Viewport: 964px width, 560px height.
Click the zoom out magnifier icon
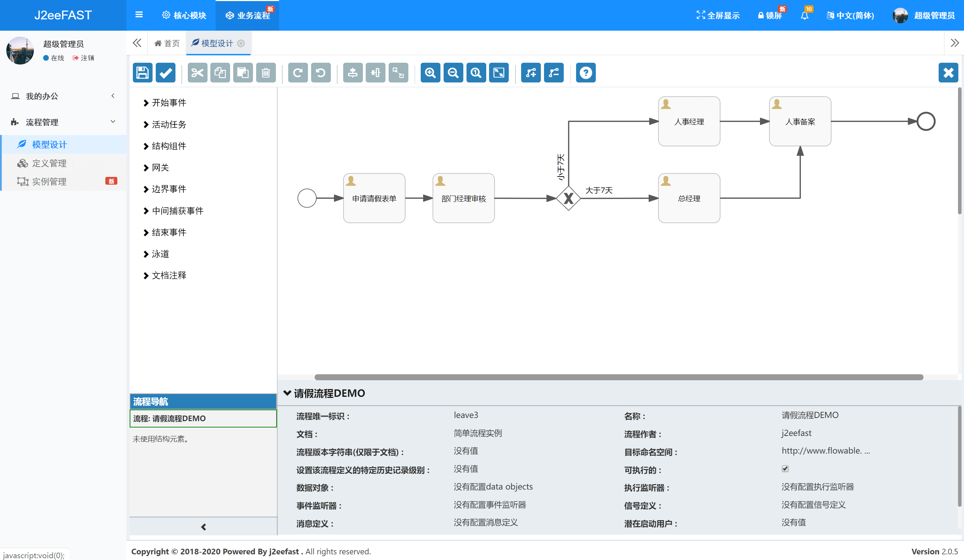(x=453, y=73)
